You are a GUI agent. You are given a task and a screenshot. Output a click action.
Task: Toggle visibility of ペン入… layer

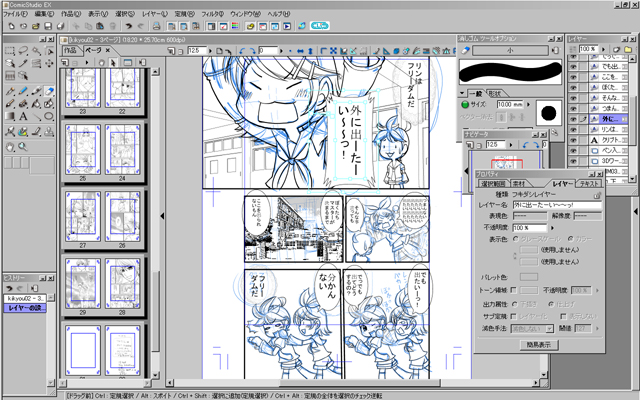coord(573,151)
